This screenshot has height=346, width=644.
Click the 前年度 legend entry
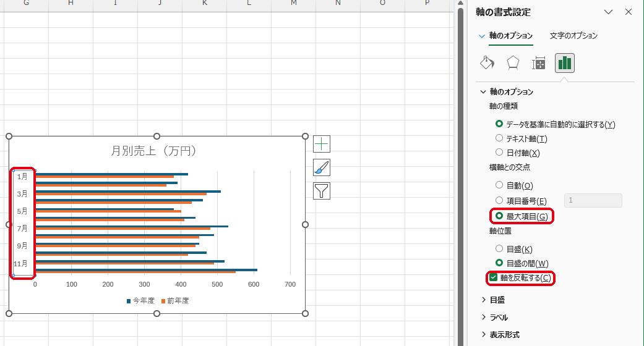point(175,301)
